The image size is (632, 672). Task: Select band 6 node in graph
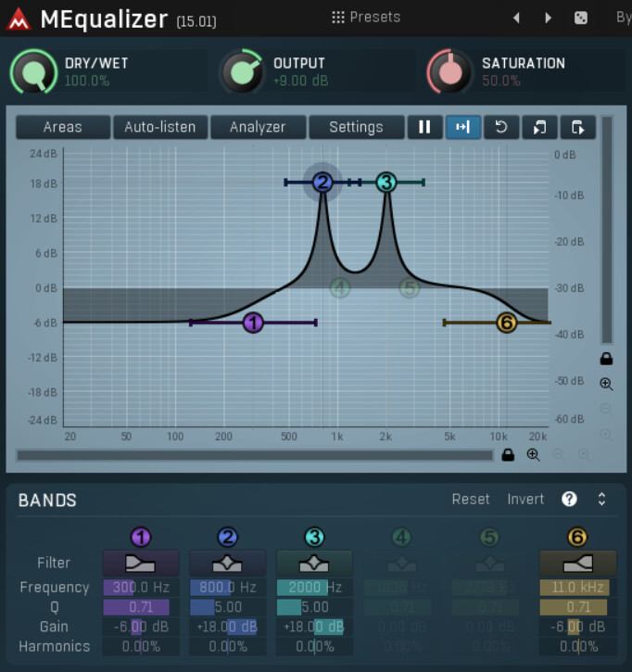(507, 323)
